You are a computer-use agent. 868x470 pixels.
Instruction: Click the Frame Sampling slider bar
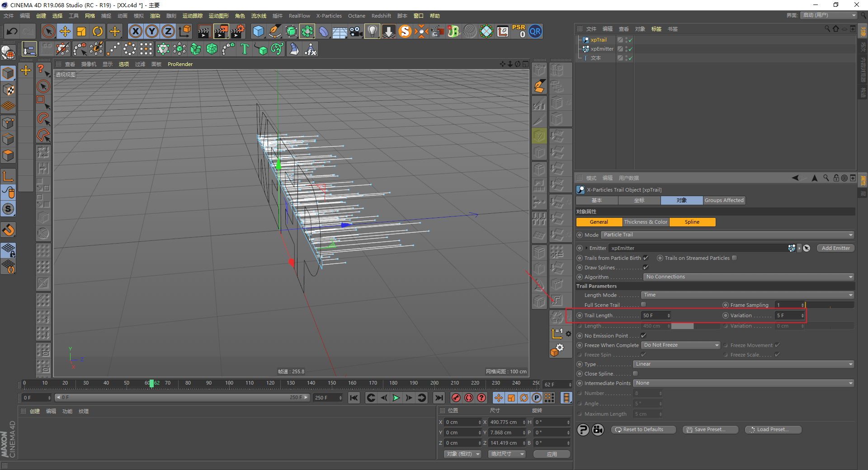click(x=830, y=305)
